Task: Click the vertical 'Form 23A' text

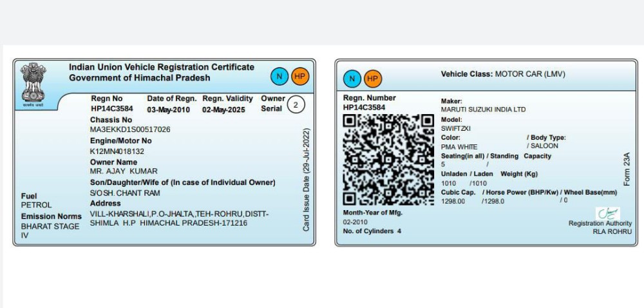Action: click(x=627, y=169)
